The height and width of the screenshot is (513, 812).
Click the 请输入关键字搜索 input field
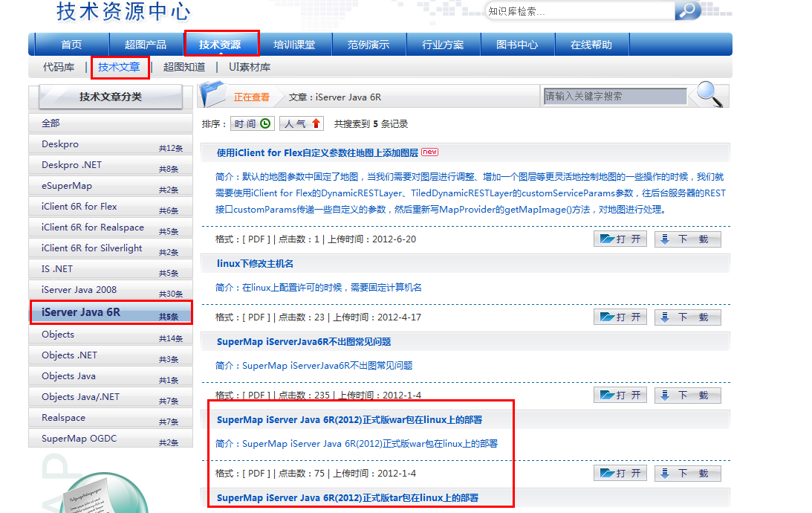coord(615,97)
